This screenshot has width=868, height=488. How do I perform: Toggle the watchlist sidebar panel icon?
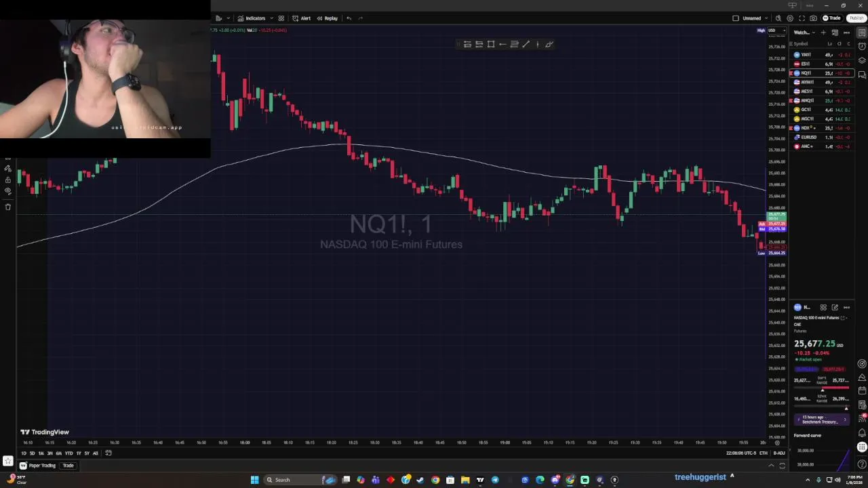pyautogui.click(x=862, y=33)
